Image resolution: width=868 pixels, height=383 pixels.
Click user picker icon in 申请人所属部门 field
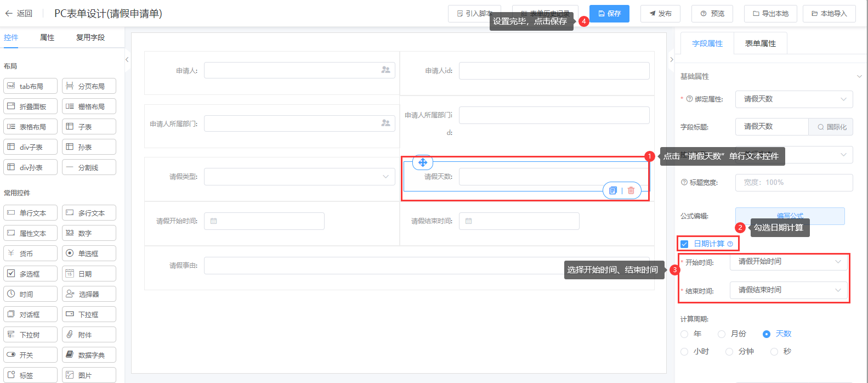386,123
